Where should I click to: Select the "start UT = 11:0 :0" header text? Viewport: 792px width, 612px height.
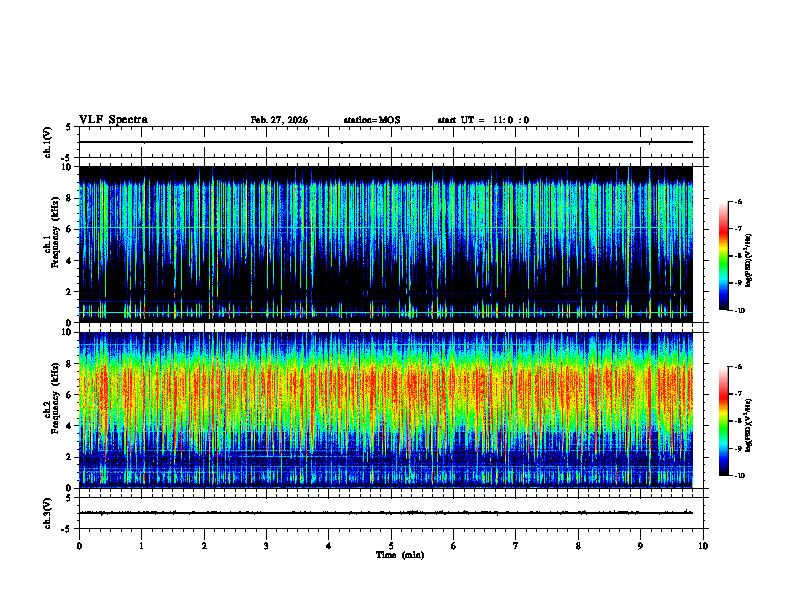(483, 120)
